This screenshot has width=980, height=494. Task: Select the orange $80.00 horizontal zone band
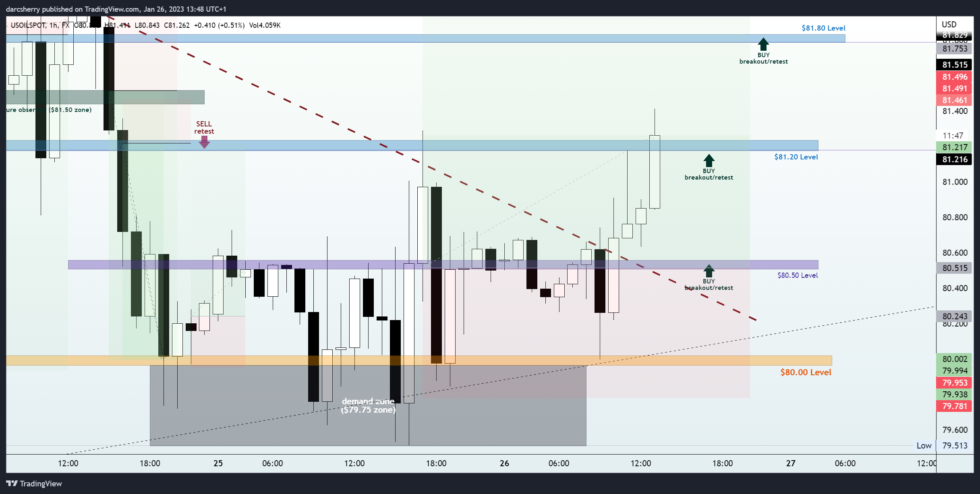click(419, 361)
